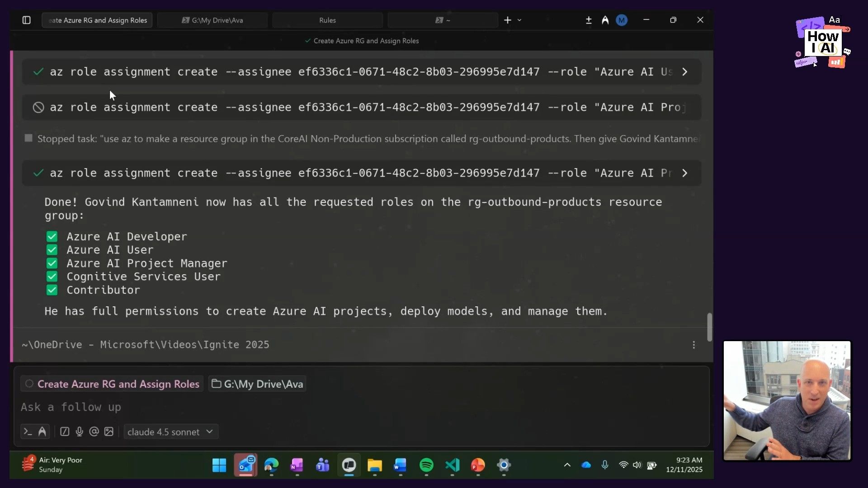Expand the 'Azure AI Us' role assignment command block
The height and width of the screenshot is (488, 868).
click(685, 72)
